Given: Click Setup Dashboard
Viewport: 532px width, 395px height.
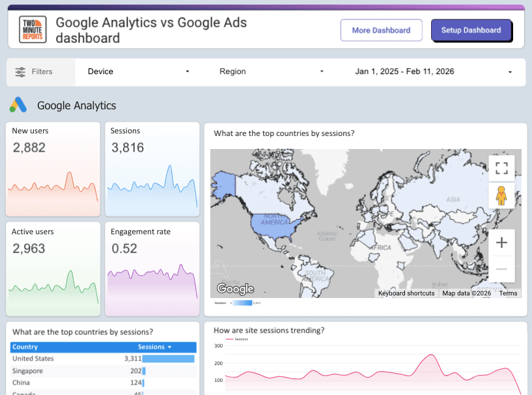Looking at the screenshot, I should click(471, 30).
